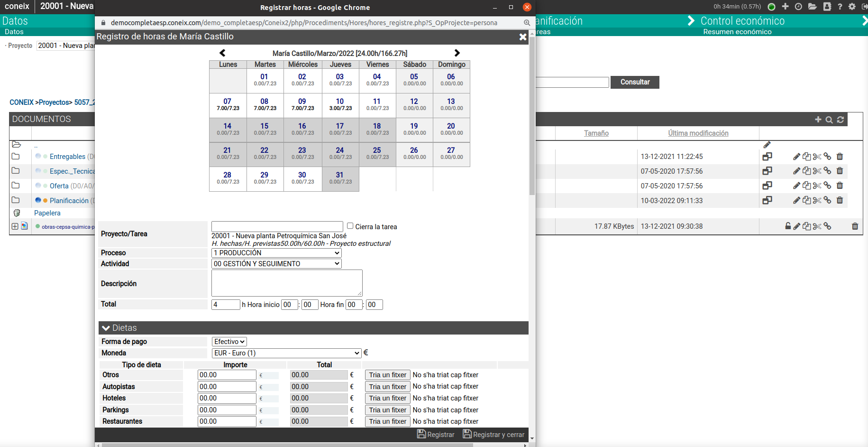Image resolution: width=868 pixels, height=447 pixels.
Task: Click the Hoteles importe field
Action: [227, 398]
